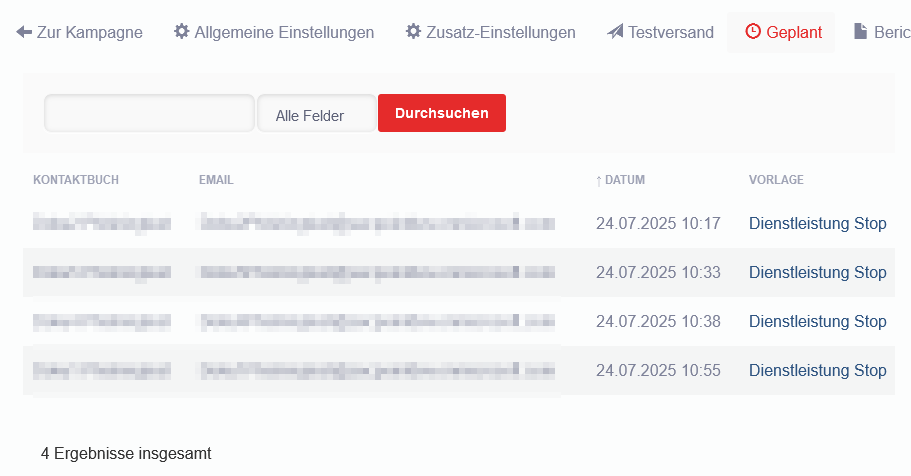Open Dienstleistung Stop link for 10:33 entry
Image resolution: width=911 pixels, height=476 pixels.
click(x=817, y=272)
